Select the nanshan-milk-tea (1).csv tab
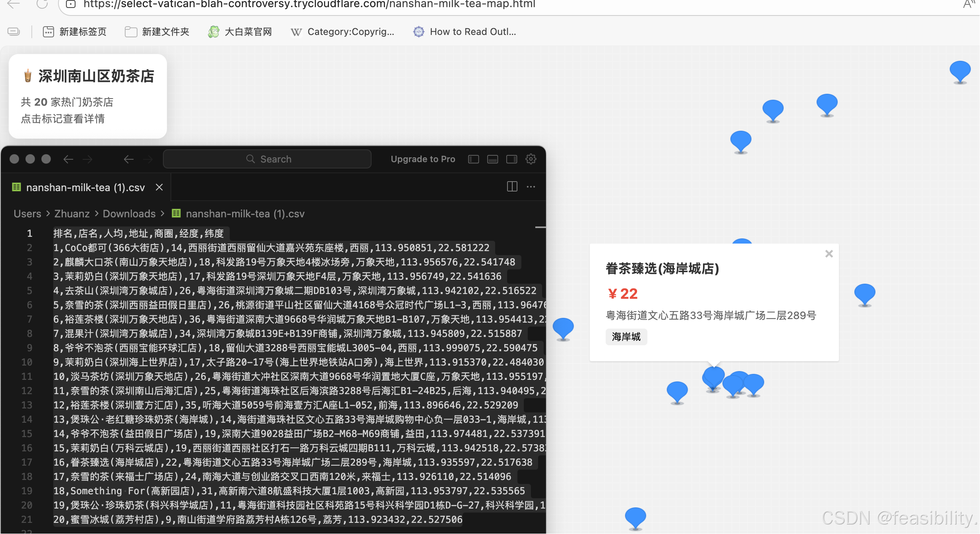This screenshot has height=534, width=980. click(x=85, y=187)
